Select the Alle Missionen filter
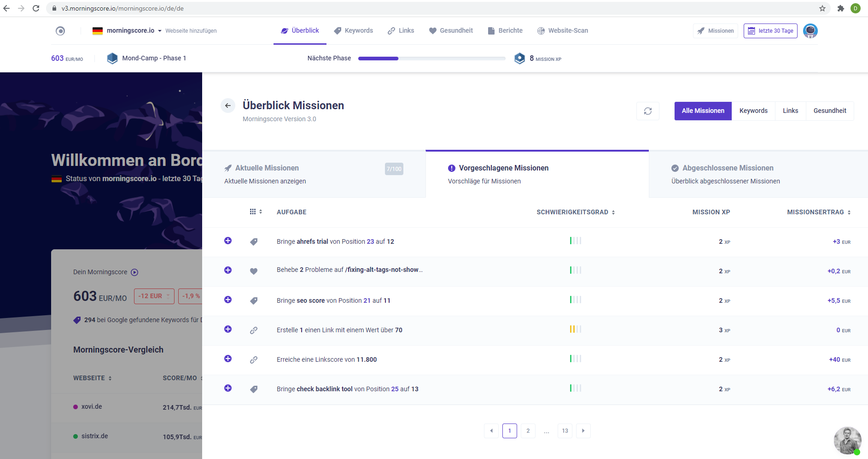 (x=703, y=111)
